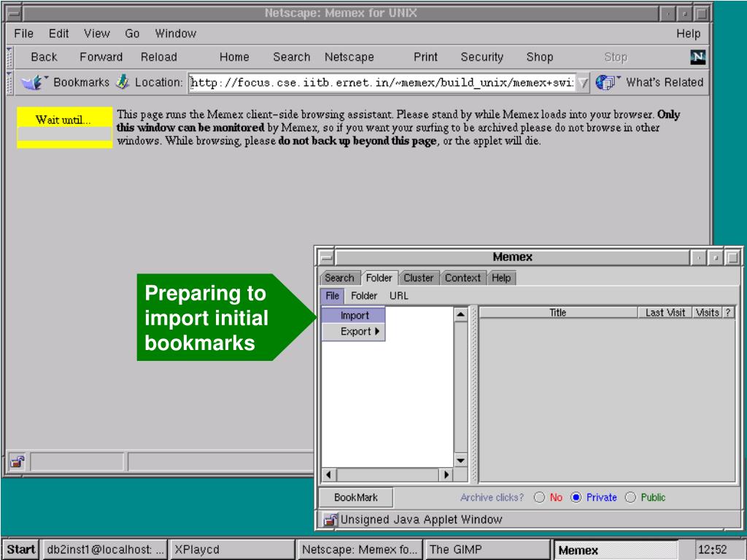Expand the Export submenu
This screenshot has width=747, height=560.
pos(354,332)
